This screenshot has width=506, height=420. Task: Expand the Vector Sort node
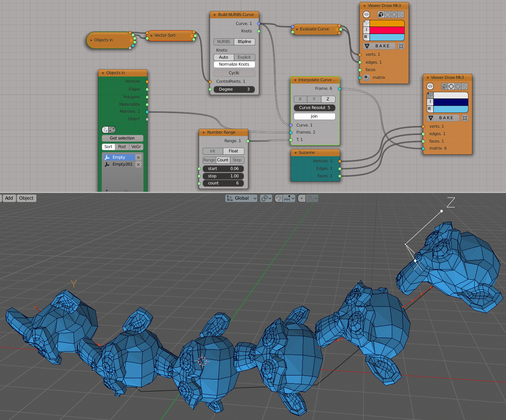click(152, 36)
